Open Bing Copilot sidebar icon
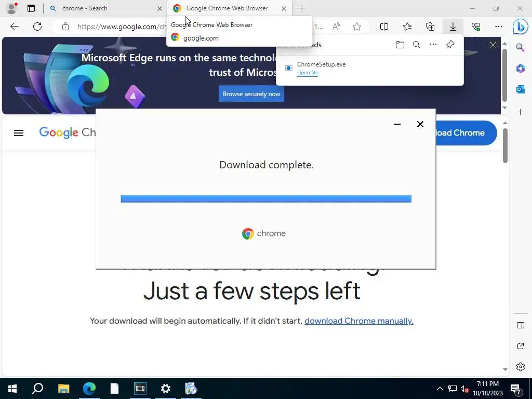Viewport: 532px width, 399px height. [x=520, y=27]
